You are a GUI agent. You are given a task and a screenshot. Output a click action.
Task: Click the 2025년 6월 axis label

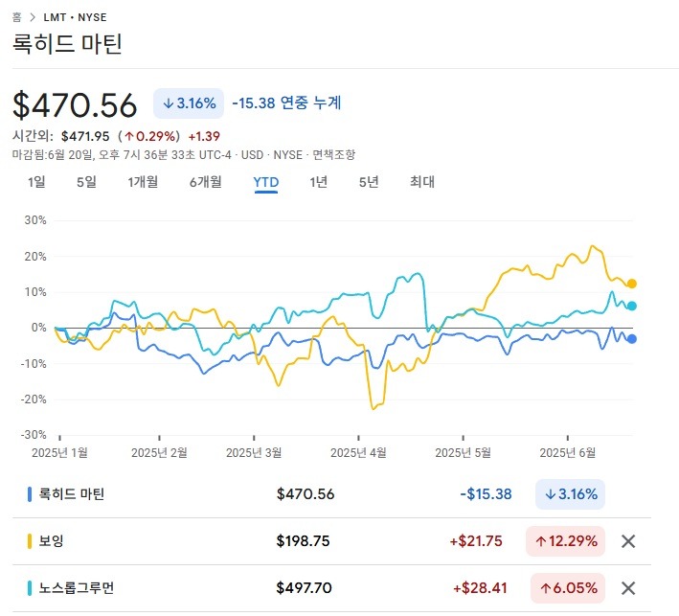pyautogui.click(x=567, y=453)
